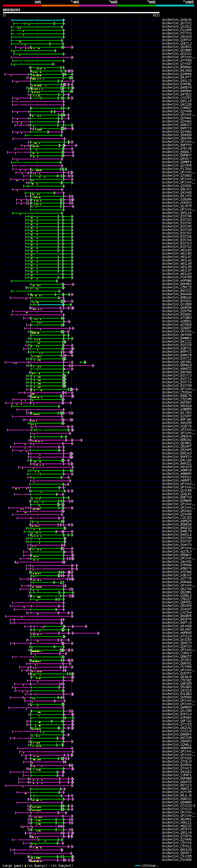Click label UniRef100_B4JMZ8
The height and width of the screenshot is (868, 197).
pyautogui.click(x=177, y=71)
